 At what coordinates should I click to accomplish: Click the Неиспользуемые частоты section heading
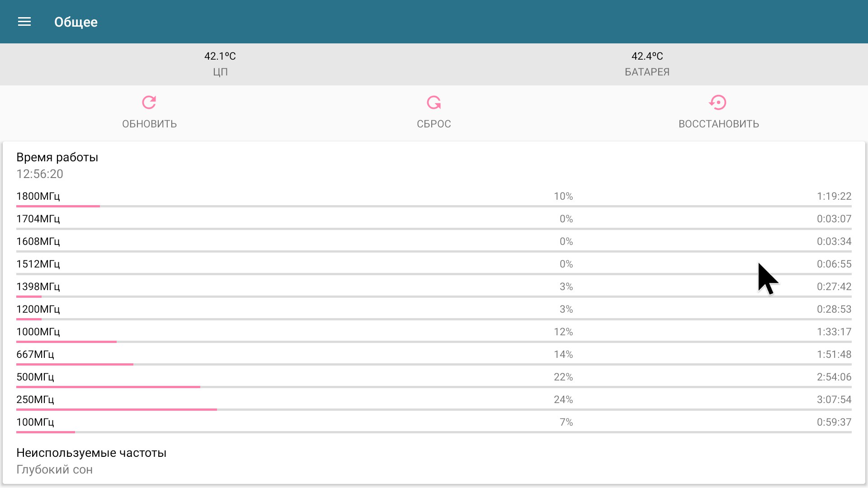[91, 453]
